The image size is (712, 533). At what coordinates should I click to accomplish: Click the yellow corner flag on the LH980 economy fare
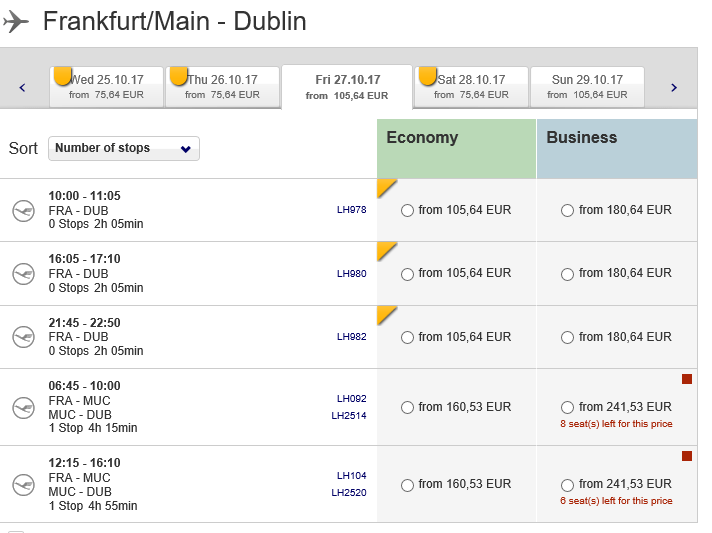[386, 251]
